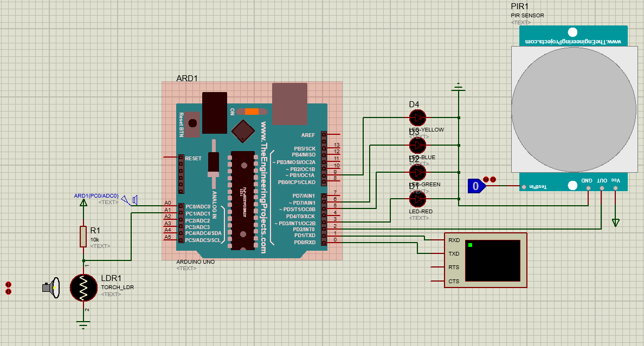Click the torch lamp beside LDR1
This screenshot has width=644, height=346.
tap(51, 288)
